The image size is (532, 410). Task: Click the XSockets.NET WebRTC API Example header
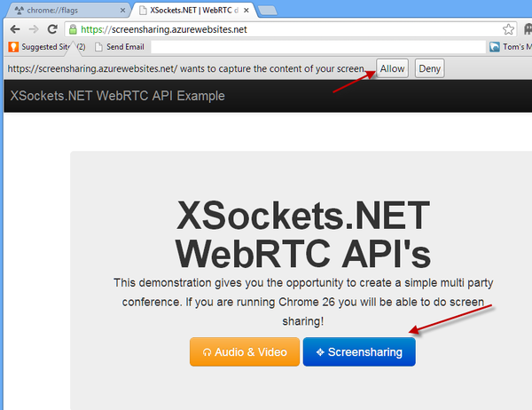click(x=115, y=96)
